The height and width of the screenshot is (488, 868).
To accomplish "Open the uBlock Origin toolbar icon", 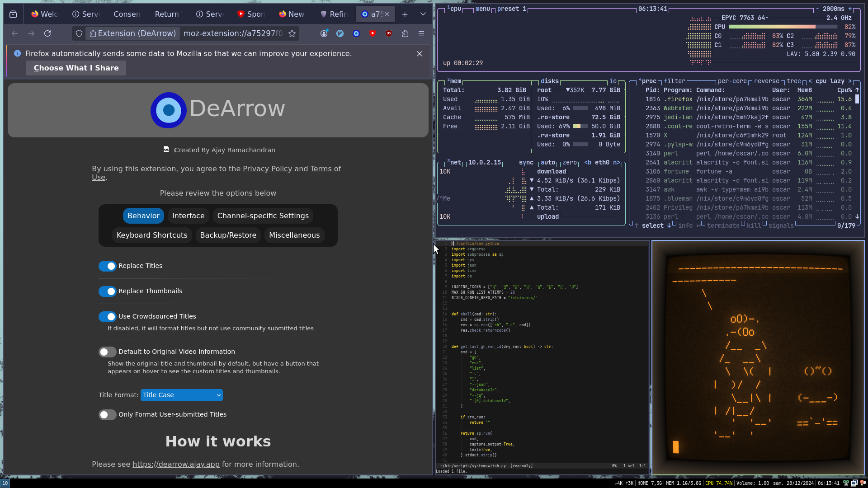I will click(389, 33).
